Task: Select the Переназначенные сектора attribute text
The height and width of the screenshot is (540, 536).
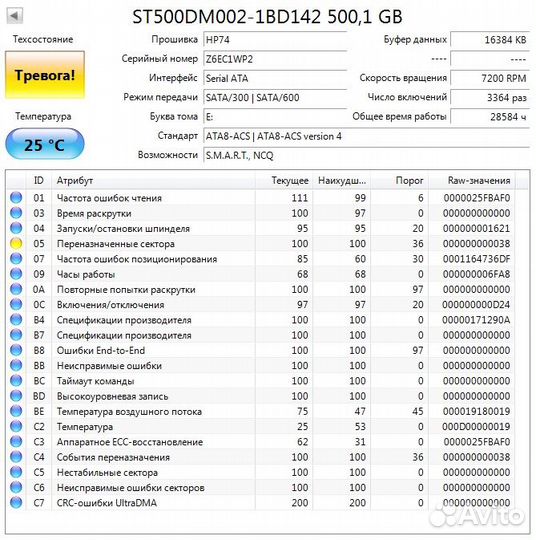Action: 116,244
